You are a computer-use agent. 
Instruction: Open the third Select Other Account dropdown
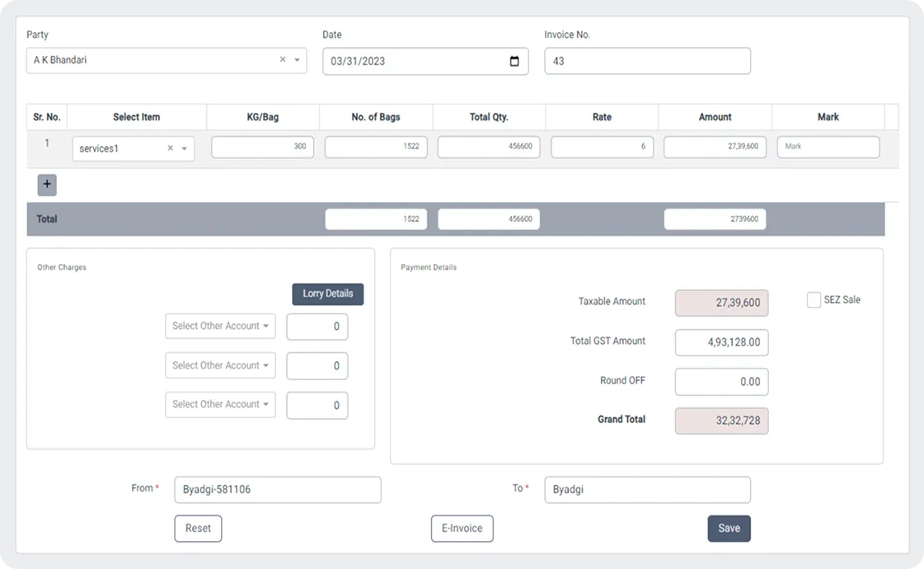pos(220,405)
